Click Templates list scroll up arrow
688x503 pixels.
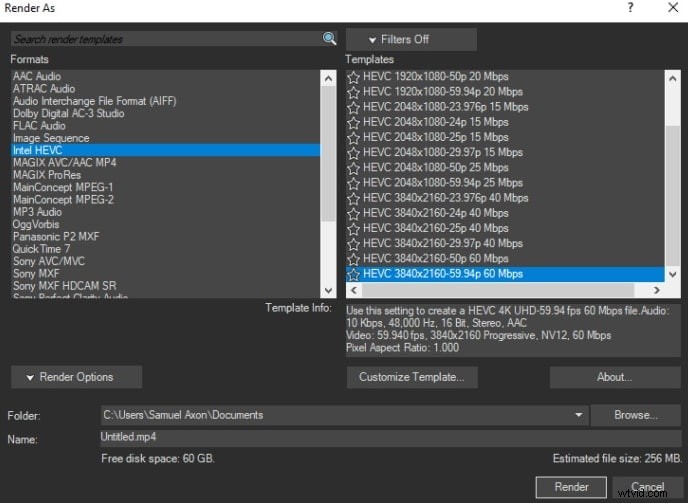[x=673, y=79]
